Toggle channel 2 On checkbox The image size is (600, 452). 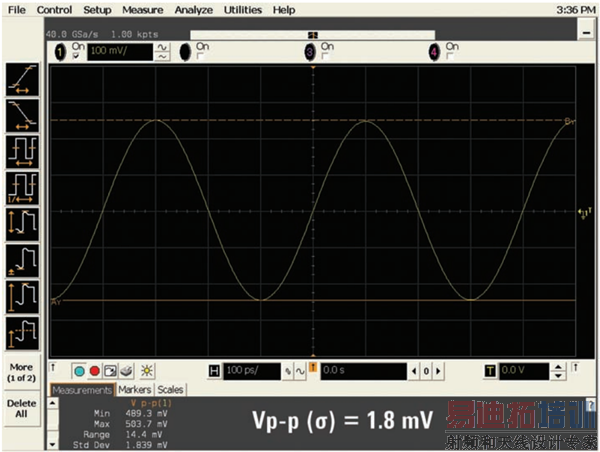tap(200, 56)
